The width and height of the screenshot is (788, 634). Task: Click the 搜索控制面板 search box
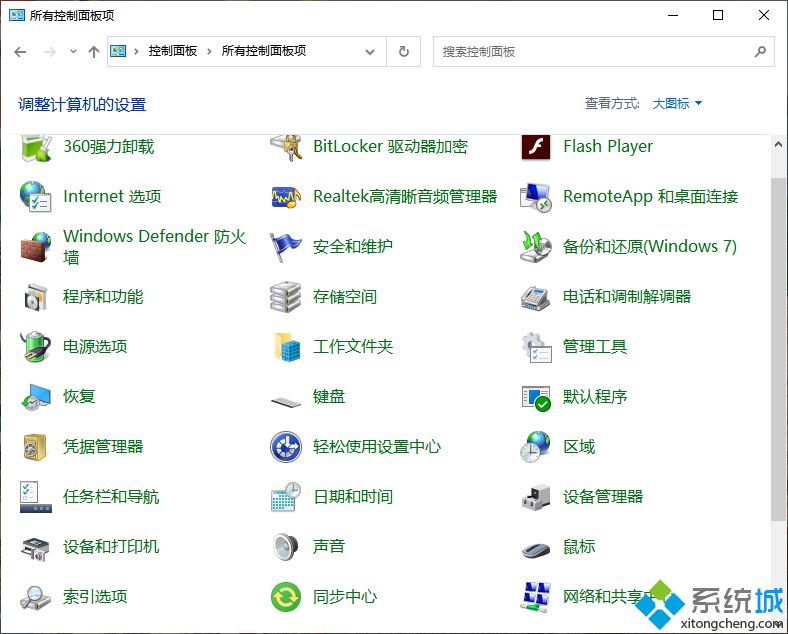tap(604, 51)
